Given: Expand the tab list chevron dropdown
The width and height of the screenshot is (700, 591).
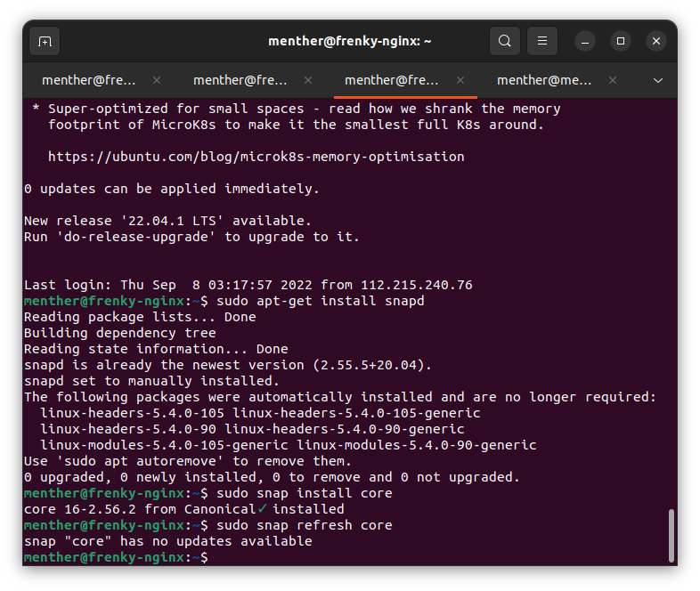Looking at the screenshot, I should coord(657,80).
